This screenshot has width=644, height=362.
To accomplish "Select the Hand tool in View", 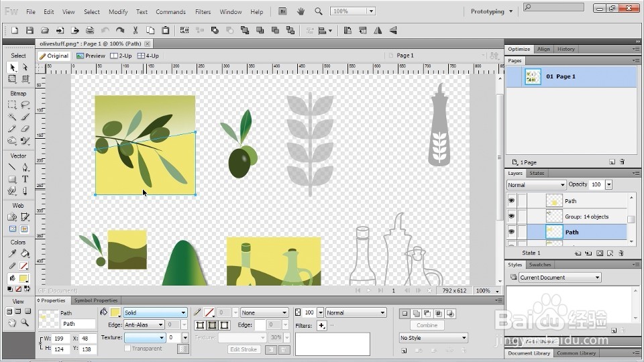I will coord(12,322).
